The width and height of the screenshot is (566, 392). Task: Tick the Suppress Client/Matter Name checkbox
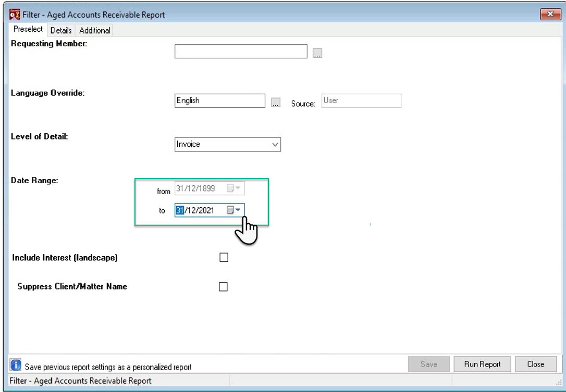224,287
